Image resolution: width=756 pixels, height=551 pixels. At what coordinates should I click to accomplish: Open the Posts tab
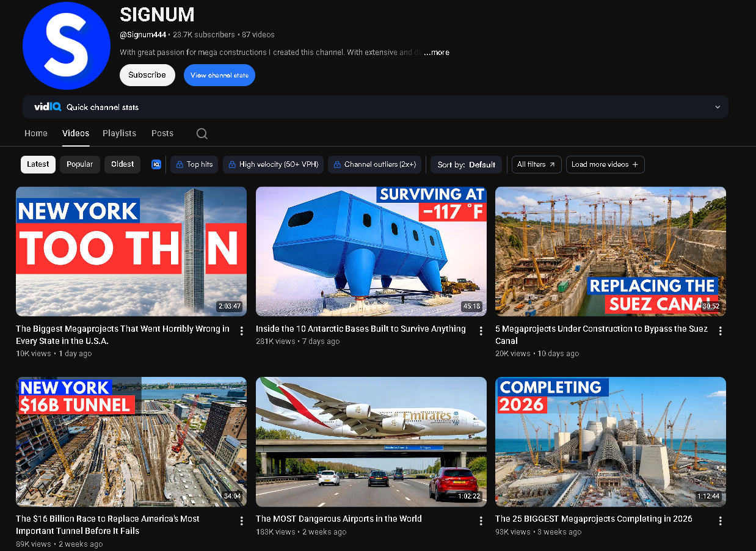pos(162,133)
